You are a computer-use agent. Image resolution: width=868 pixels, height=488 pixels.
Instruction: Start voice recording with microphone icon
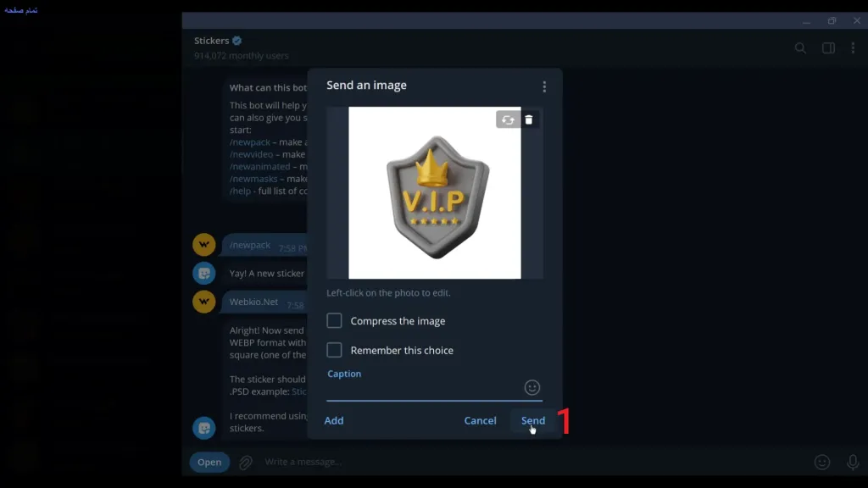[853, 462]
